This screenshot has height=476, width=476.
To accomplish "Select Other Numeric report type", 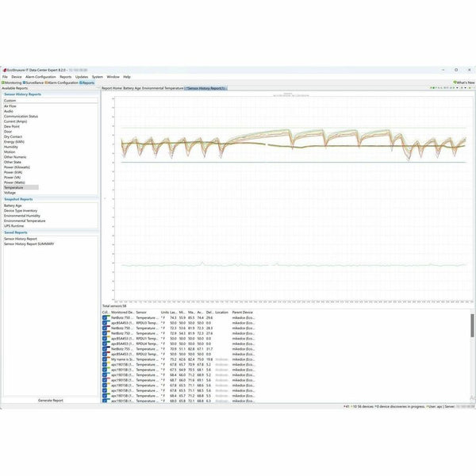I will point(15,157).
